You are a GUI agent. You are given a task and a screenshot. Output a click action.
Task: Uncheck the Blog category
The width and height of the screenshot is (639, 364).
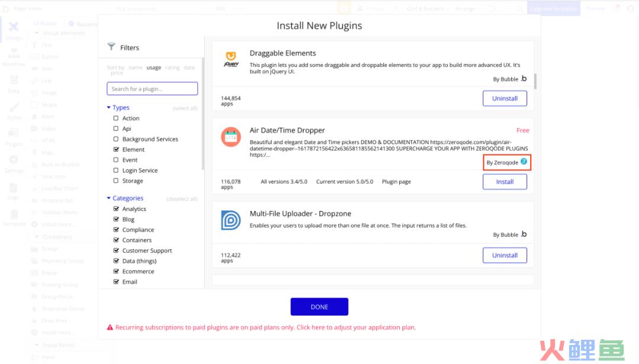click(x=116, y=219)
